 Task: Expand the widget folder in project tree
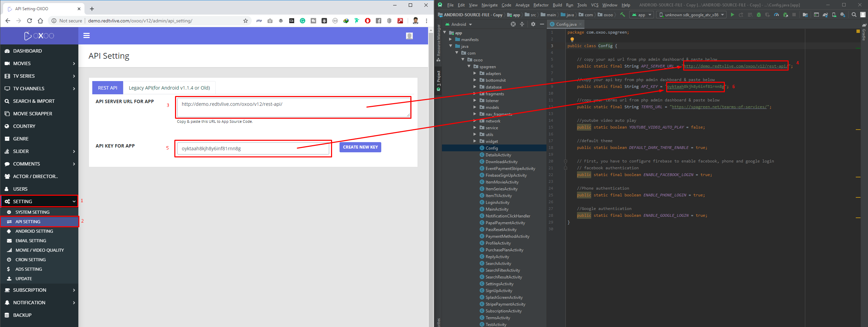click(475, 141)
